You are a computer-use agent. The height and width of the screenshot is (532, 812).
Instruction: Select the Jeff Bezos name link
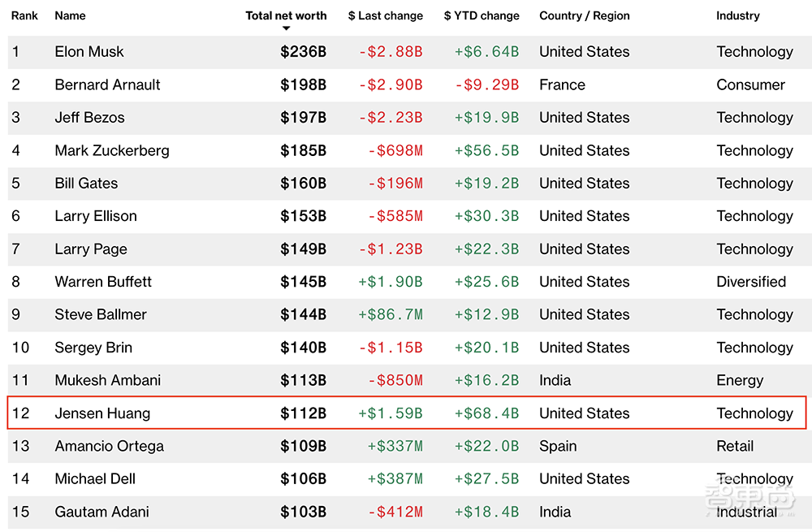89,118
